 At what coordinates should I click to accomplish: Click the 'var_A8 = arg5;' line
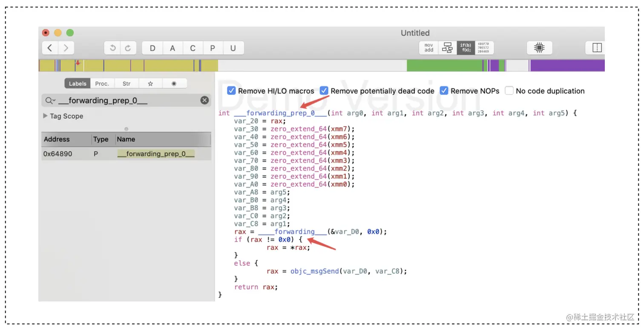(x=262, y=192)
